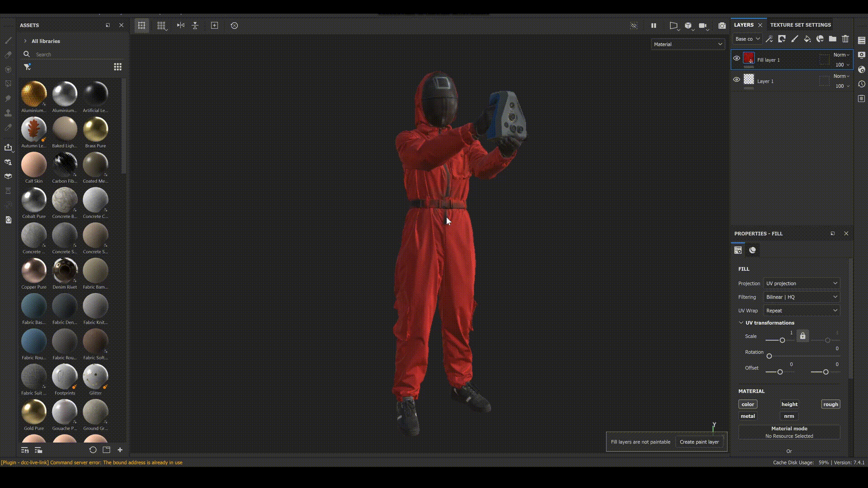The image size is (868, 488).
Task: Click the Rotation slider handle
Action: coord(769,356)
